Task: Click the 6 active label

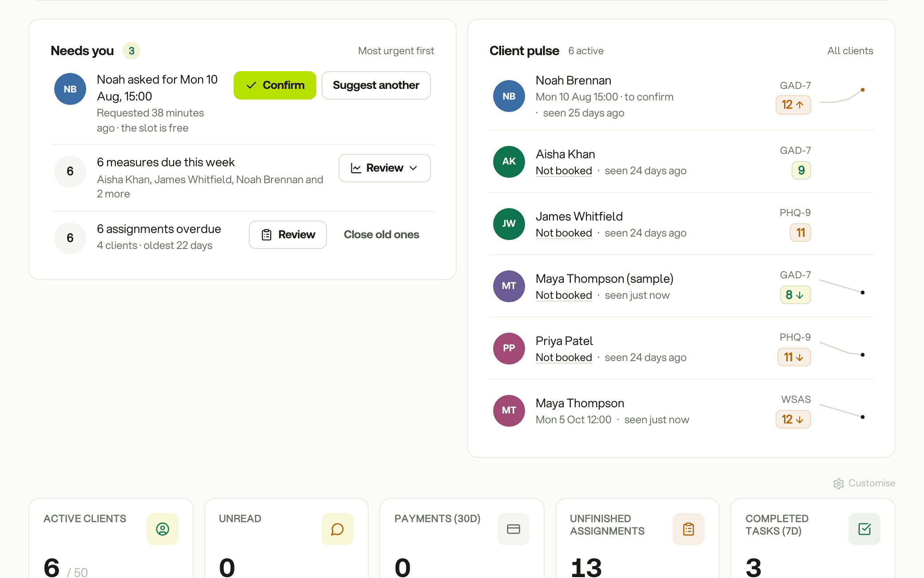Action: (586, 51)
